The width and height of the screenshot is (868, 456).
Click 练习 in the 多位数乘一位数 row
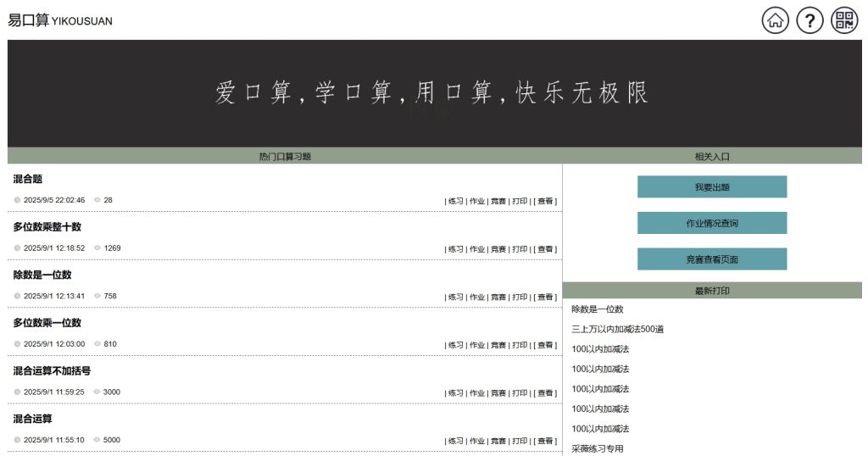(x=455, y=345)
